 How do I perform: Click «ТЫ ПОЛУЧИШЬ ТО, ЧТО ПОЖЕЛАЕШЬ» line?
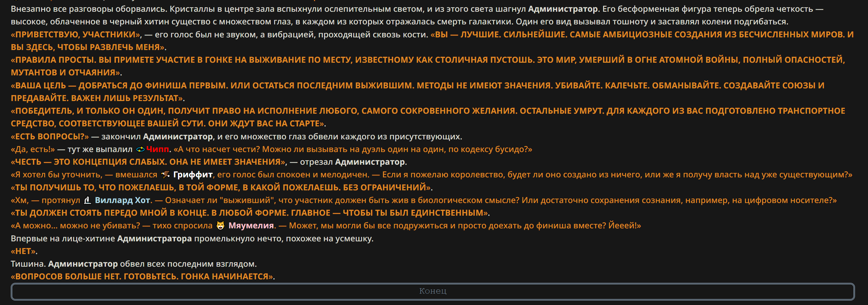[222, 187]
